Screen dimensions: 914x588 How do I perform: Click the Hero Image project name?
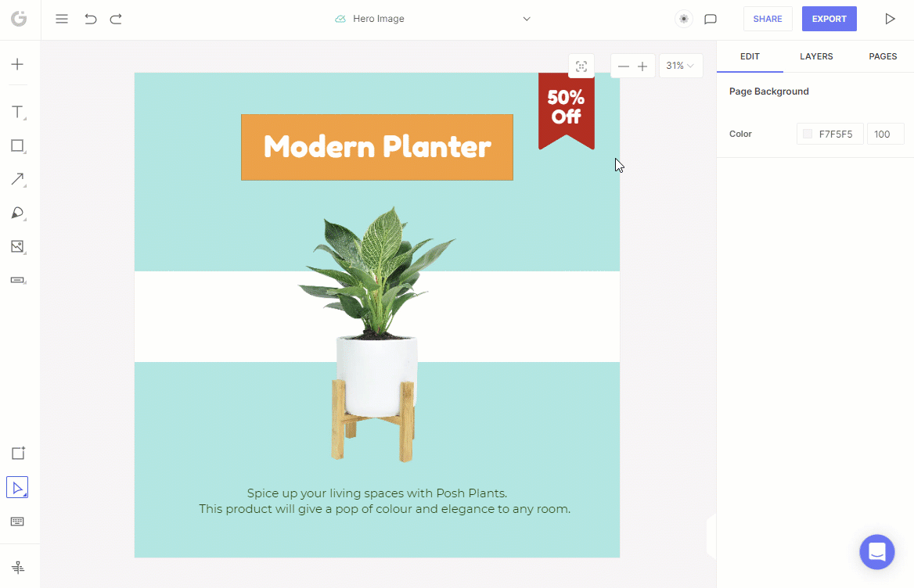(x=378, y=19)
